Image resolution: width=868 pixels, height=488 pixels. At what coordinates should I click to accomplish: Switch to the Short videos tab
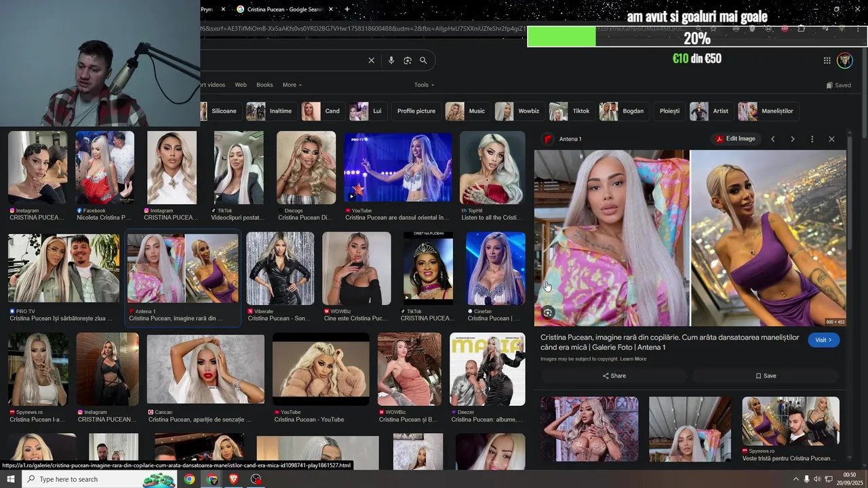213,85
